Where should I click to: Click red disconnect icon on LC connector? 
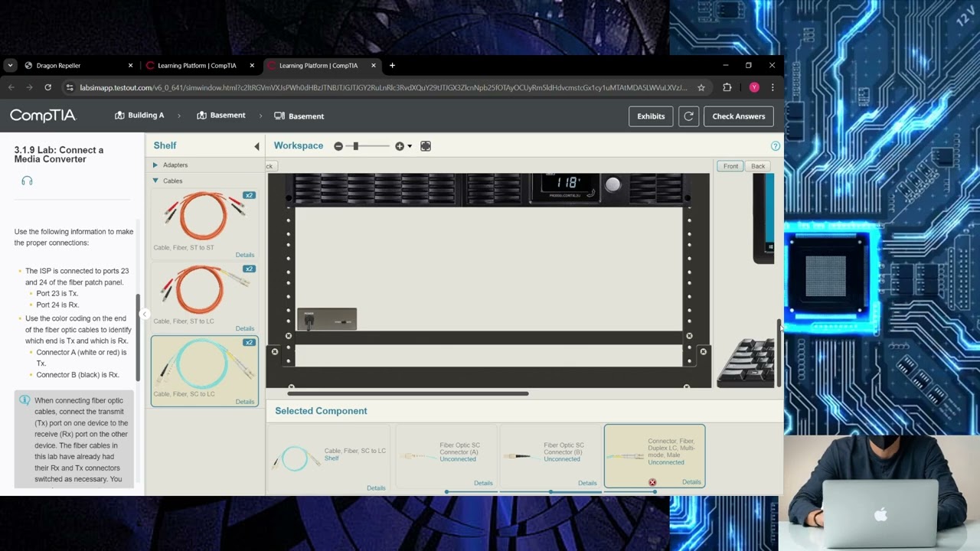652,483
